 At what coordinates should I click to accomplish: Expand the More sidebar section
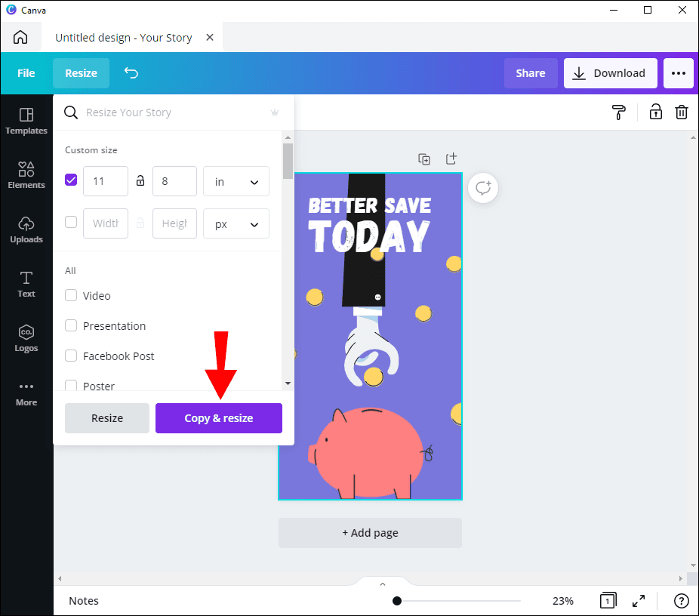click(x=26, y=393)
